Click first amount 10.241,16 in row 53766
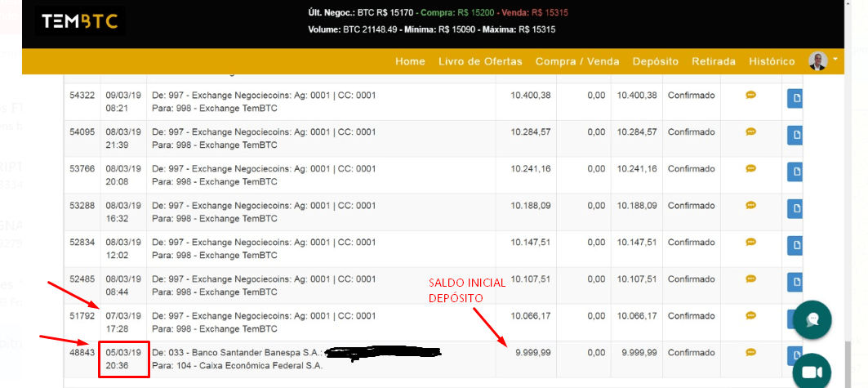 click(x=530, y=168)
